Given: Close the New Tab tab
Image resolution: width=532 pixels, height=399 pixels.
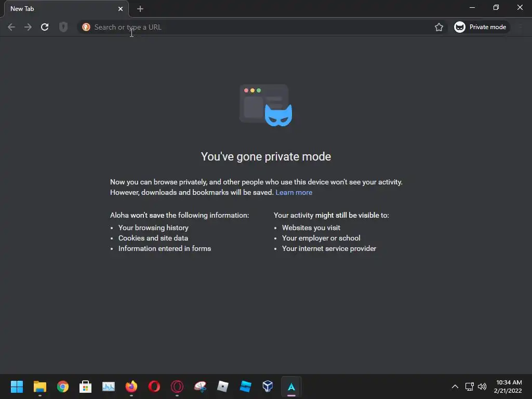Looking at the screenshot, I should coord(121,9).
